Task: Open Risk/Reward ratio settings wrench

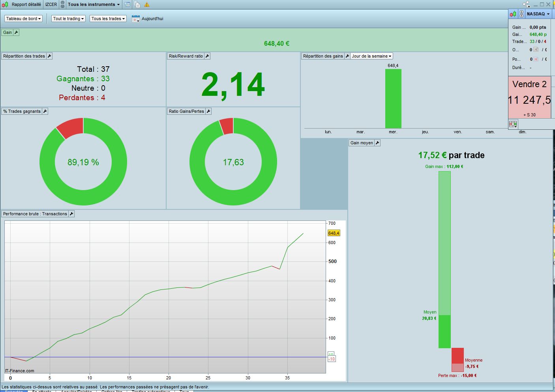Action: point(207,56)
